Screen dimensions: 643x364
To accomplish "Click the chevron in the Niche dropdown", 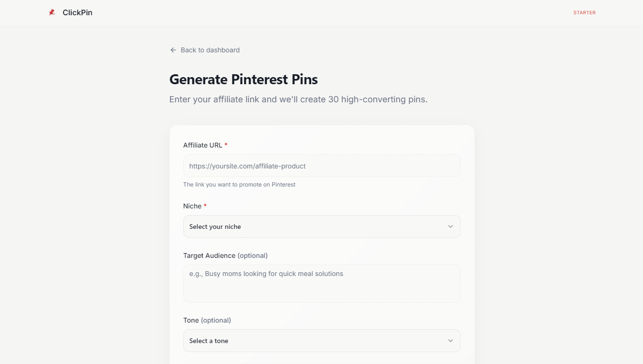I will (x=451, y=226).
